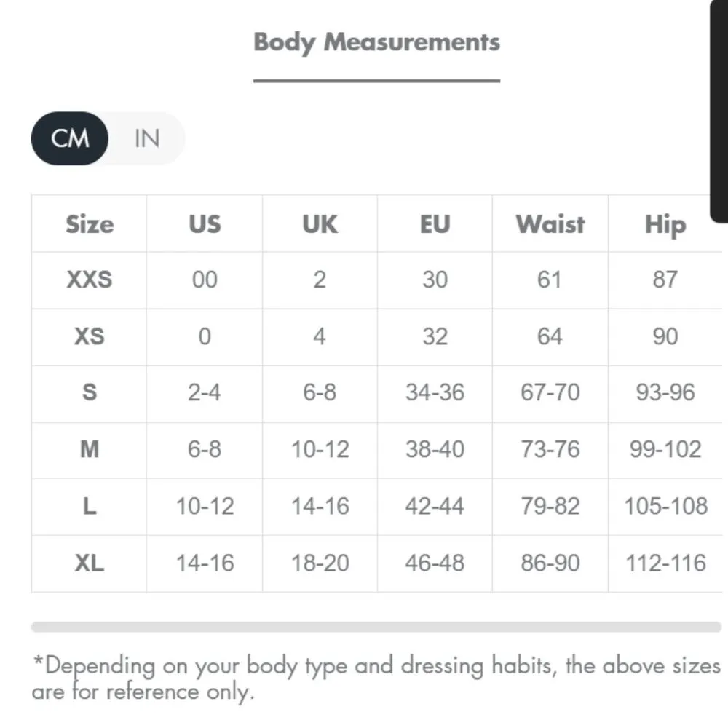Screen dimensions: 728x728
Task: Click the Hip column header
Action: [665, 223]
